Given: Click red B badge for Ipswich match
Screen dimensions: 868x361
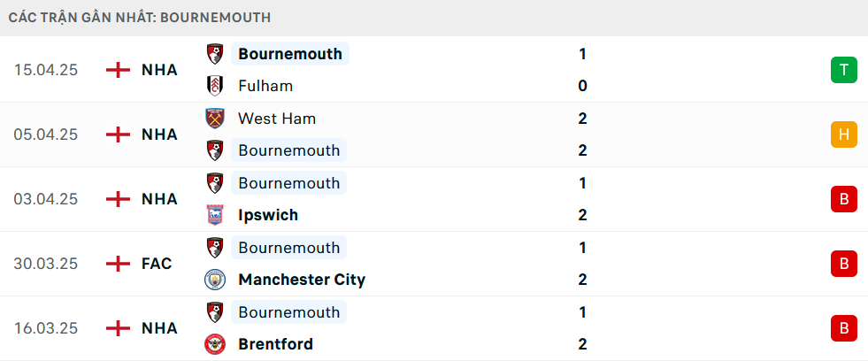Looking at the screenshot, I should tap(843, 199).
